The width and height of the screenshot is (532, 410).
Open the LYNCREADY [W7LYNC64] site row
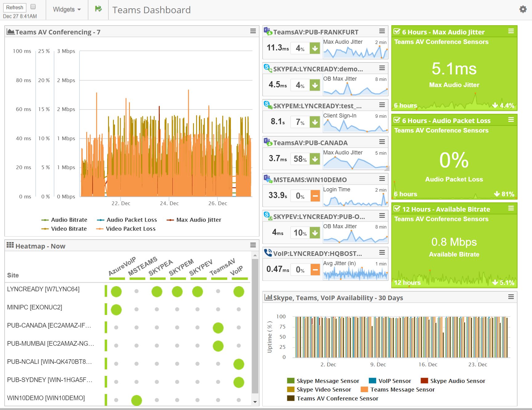point(43,289)
